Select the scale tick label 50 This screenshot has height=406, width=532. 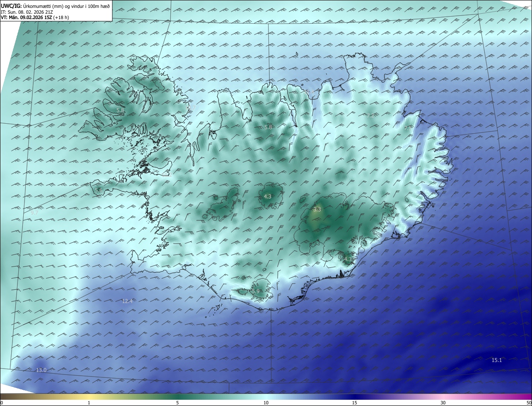point(529,403)
